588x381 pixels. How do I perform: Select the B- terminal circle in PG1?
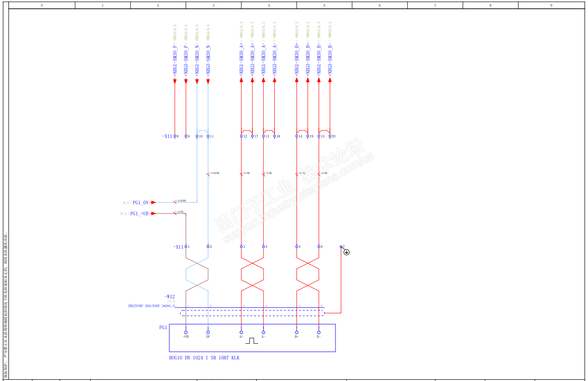[x=319, y=332]
